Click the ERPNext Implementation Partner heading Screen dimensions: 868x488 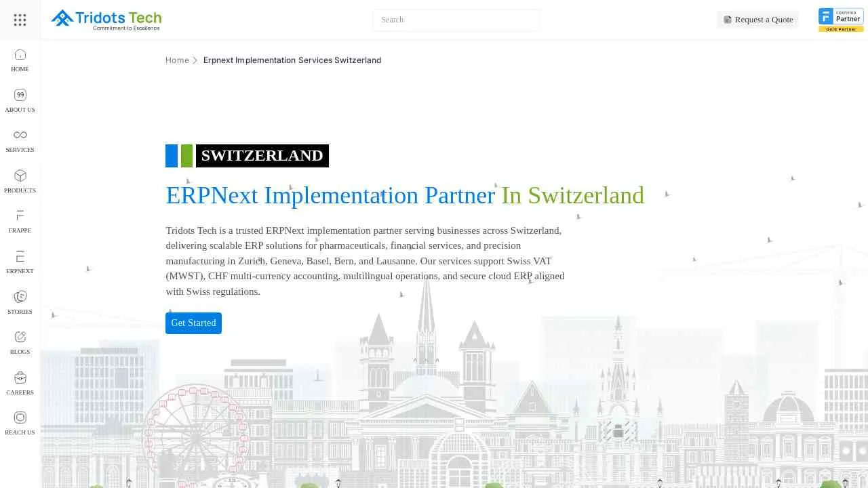click(330, 195)
